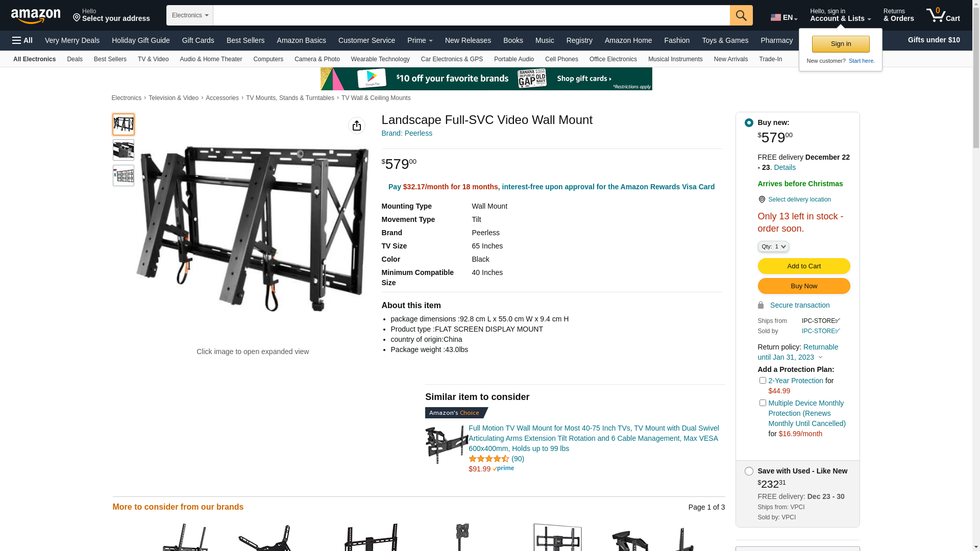This screenshot has width=980, height=551.
Task: Open the Qty quantity dropdown
Action: tap(773, 246)
